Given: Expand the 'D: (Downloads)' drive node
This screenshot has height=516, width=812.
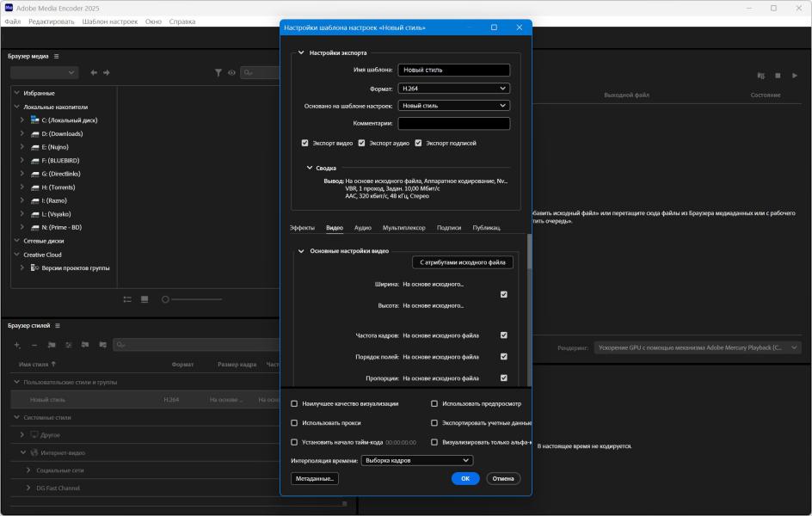Looking at the screenshot, I should (22, 134).
